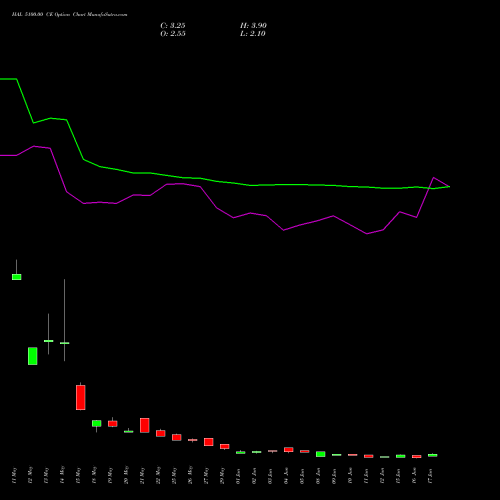Click the 12 May date label
Viewport: 500px width, 500px height.
coord(30,475)
